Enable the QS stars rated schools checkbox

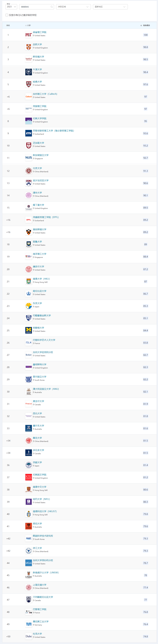coord(7,15)
